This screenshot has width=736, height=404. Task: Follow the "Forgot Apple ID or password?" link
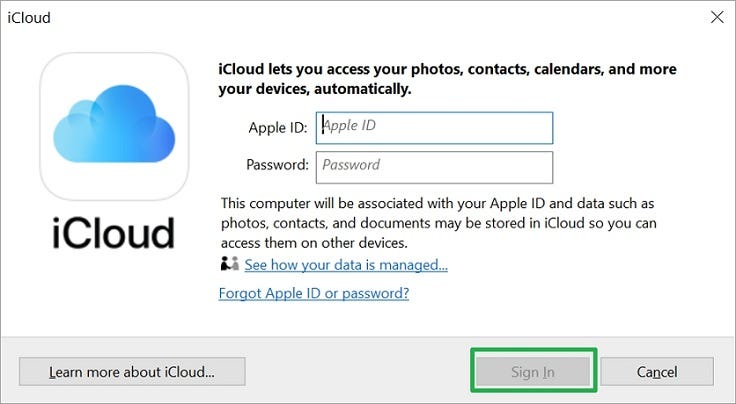click(x=313, y=293)
